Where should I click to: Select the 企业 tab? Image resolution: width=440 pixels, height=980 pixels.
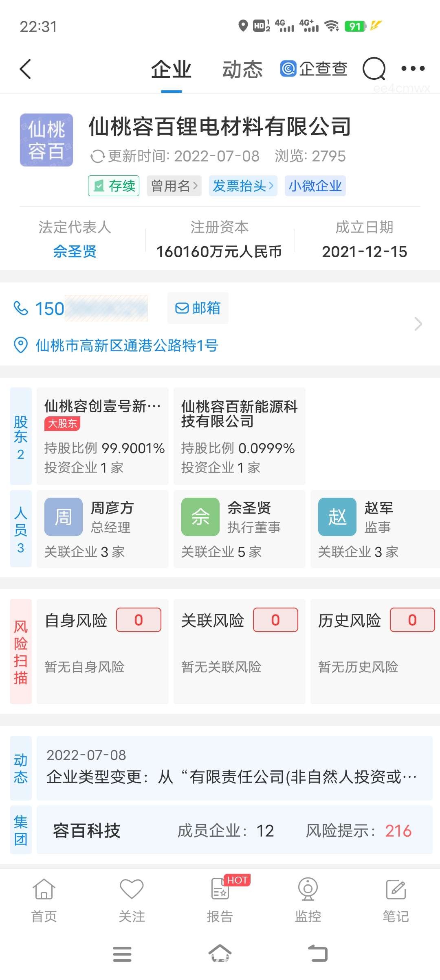pos(171,69)
